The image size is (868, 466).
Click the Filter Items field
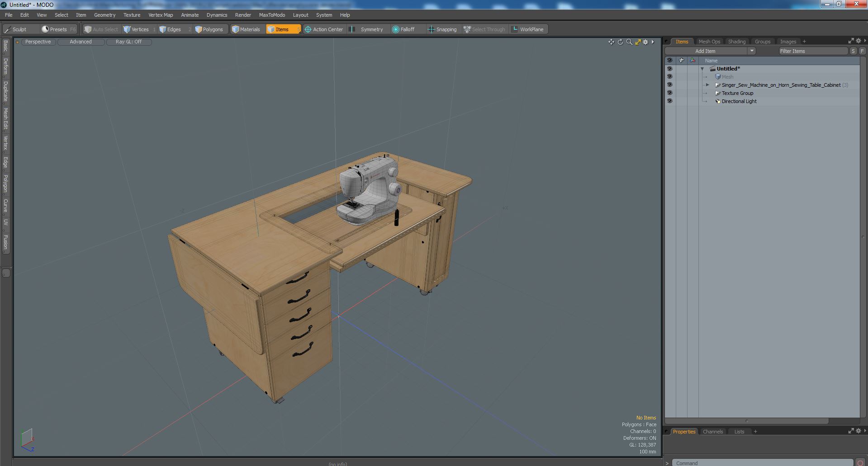tap(813, 51)
